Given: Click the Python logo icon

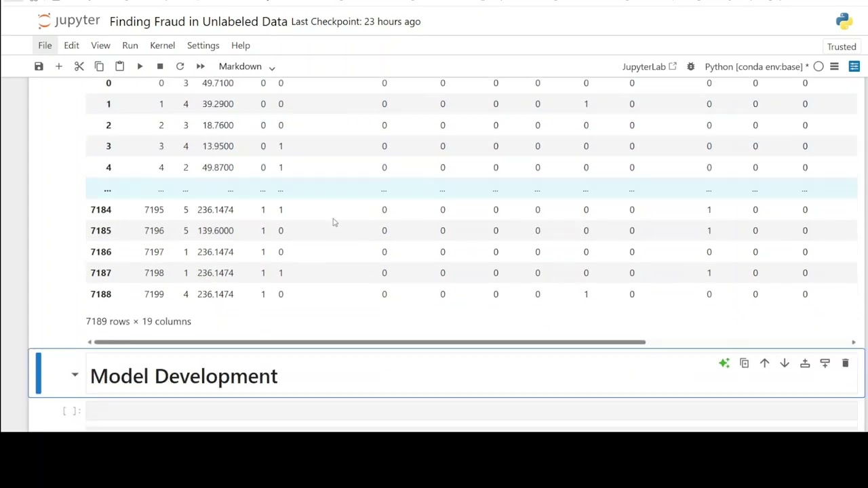Looking at the screenshot, I should [x=844, y=21].
